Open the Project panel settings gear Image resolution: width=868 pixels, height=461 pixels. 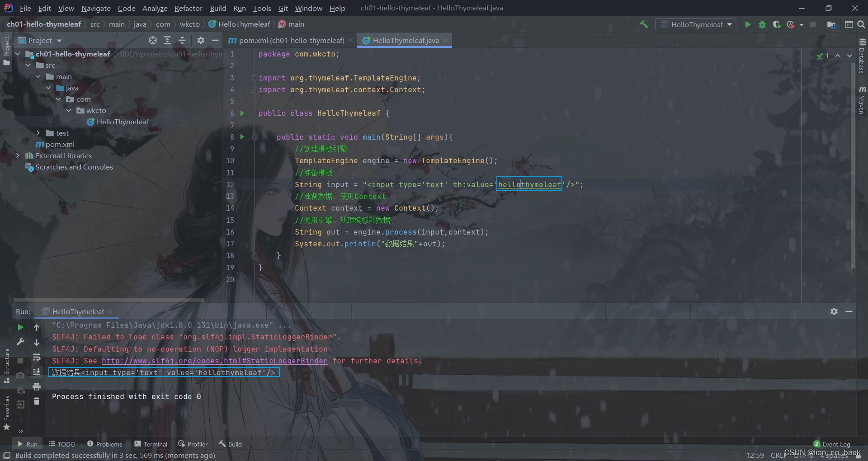point(201,40)
